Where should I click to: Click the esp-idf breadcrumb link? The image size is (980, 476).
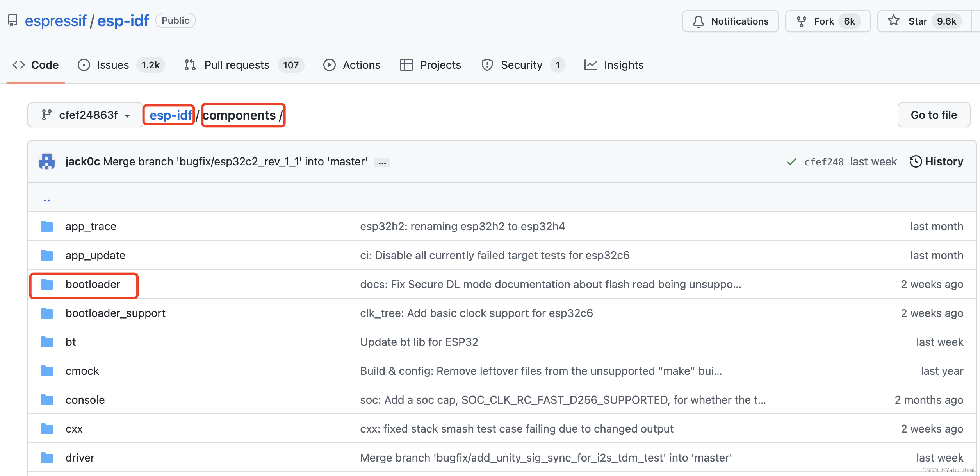[x=171, y=115]
